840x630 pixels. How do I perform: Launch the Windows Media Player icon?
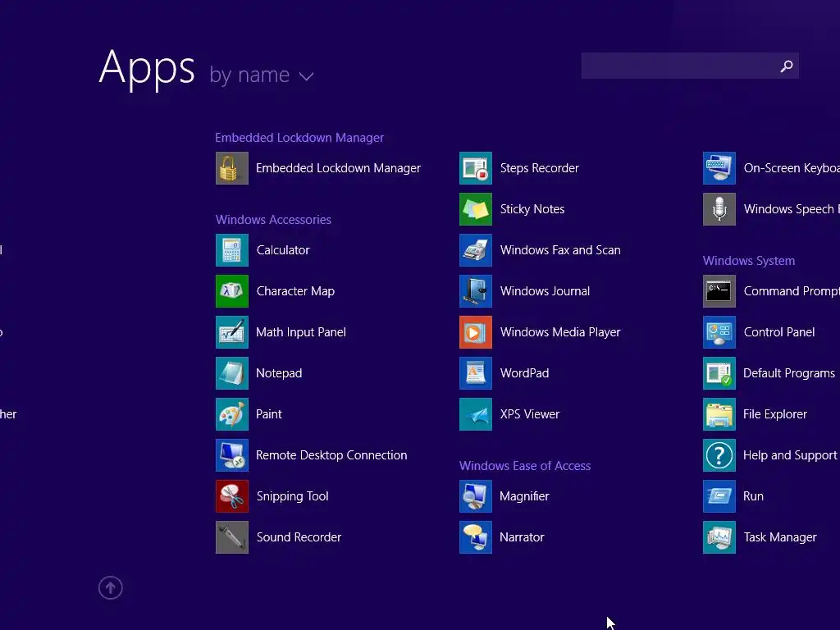click(476, 332)
